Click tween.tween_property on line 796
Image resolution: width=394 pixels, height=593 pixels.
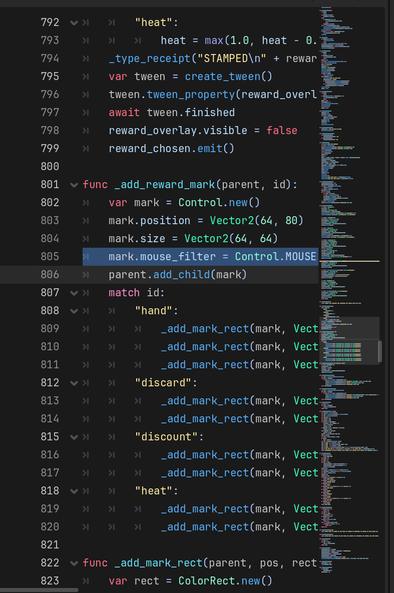[x=172, y=94]
